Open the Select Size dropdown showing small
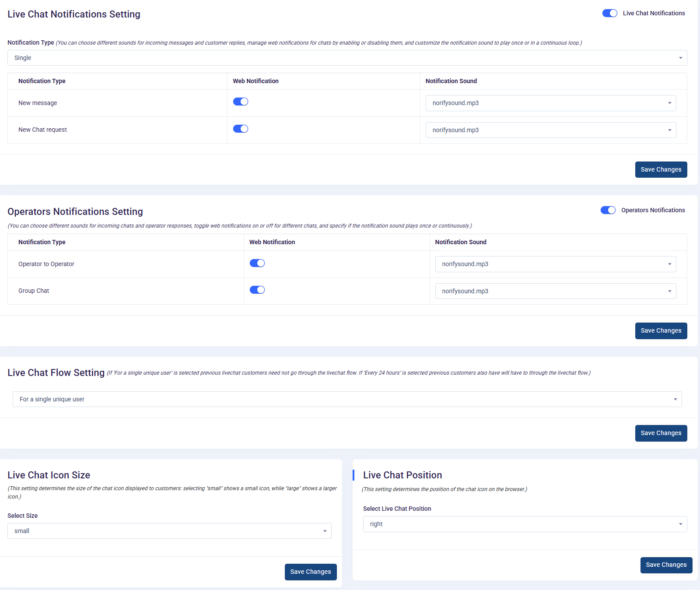This screenshot has width=700, height=590. pyautogui.click(x=169, y=531)
